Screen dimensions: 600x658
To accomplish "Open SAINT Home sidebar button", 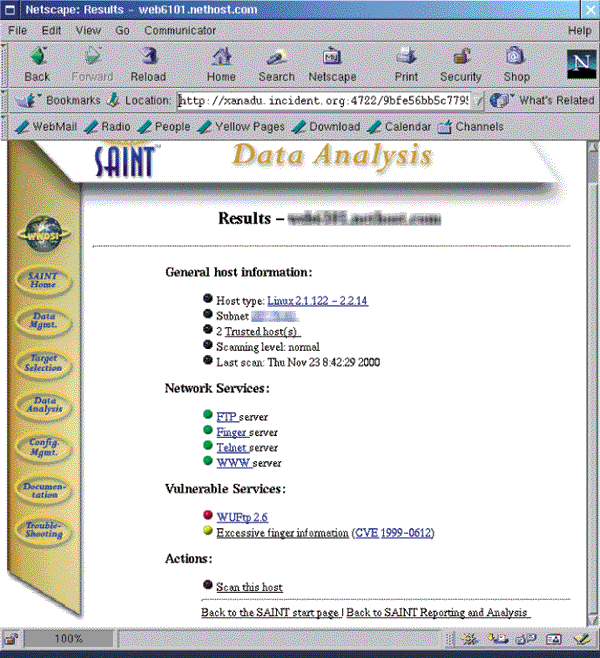I will 43,280.
